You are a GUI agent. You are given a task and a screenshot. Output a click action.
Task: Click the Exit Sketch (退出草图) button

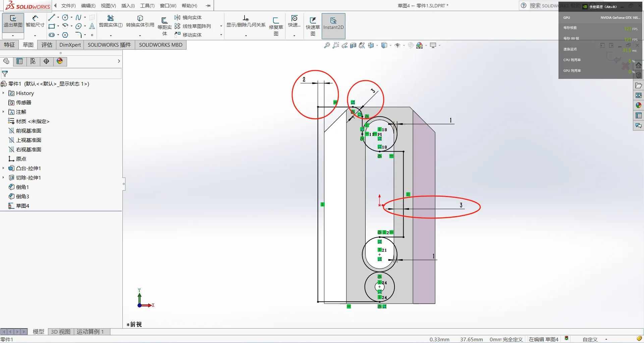pos(13,22)
